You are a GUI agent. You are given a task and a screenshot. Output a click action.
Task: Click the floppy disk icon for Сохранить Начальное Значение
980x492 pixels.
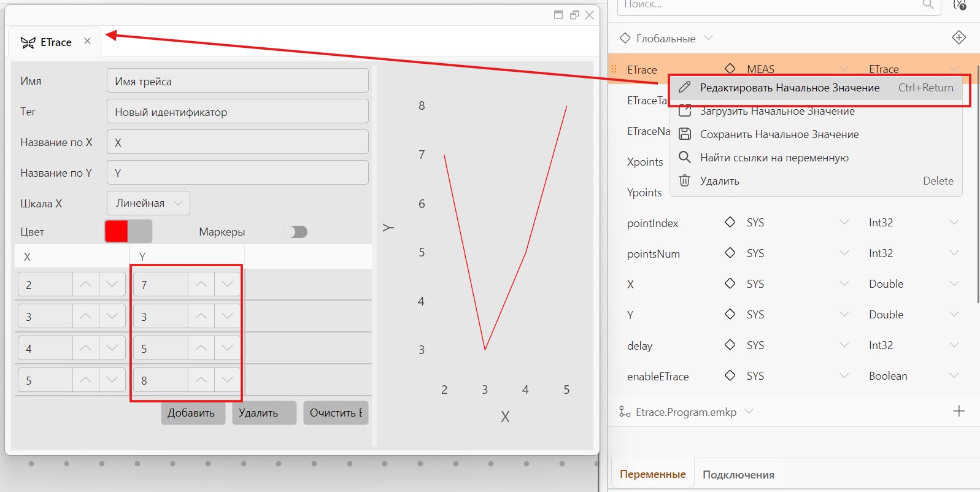click(685, 134)
